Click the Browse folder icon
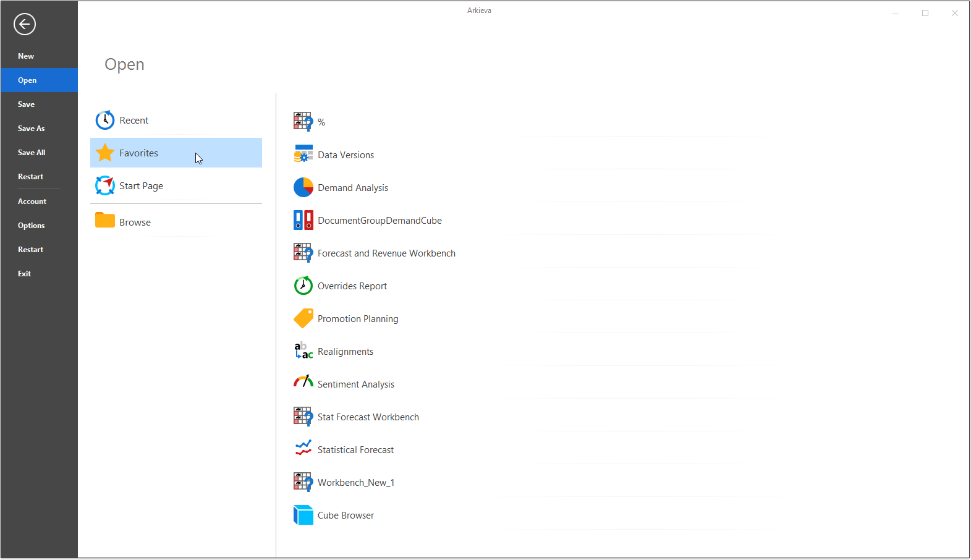The height and width of the screenshot is (560, 971). [105, 221]
